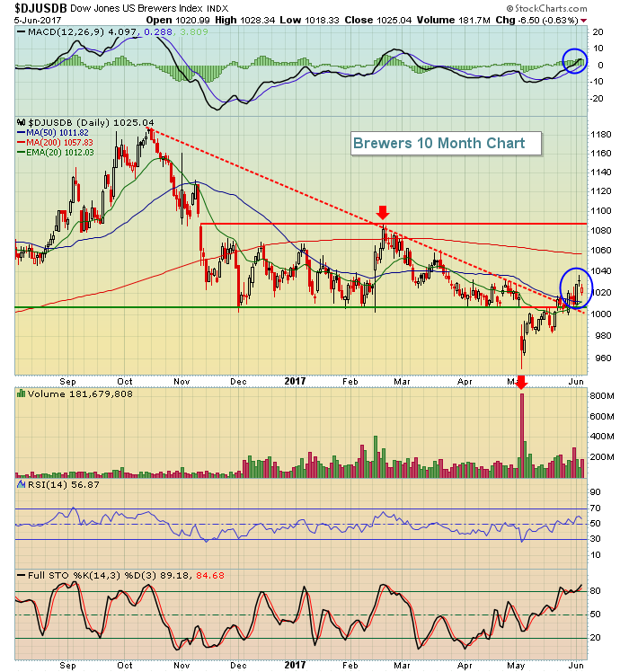
Task: Click the $DJUSDB (Daily) 1025.04 legend
Action: tap(91, 122)
